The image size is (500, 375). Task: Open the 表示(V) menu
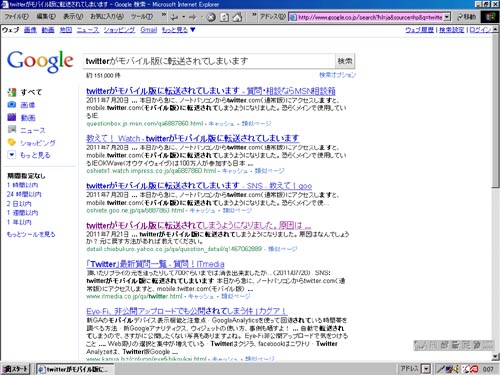73,16
